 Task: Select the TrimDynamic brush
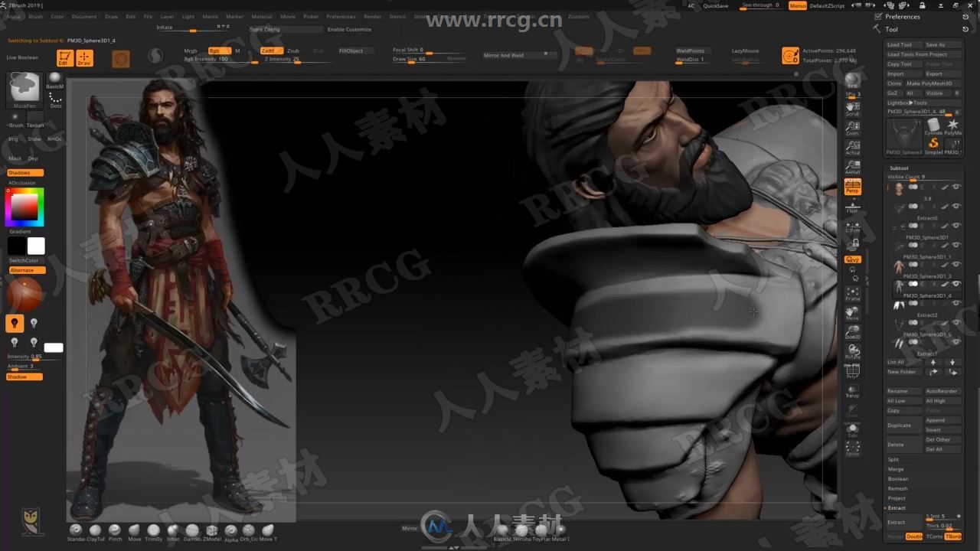153,532
